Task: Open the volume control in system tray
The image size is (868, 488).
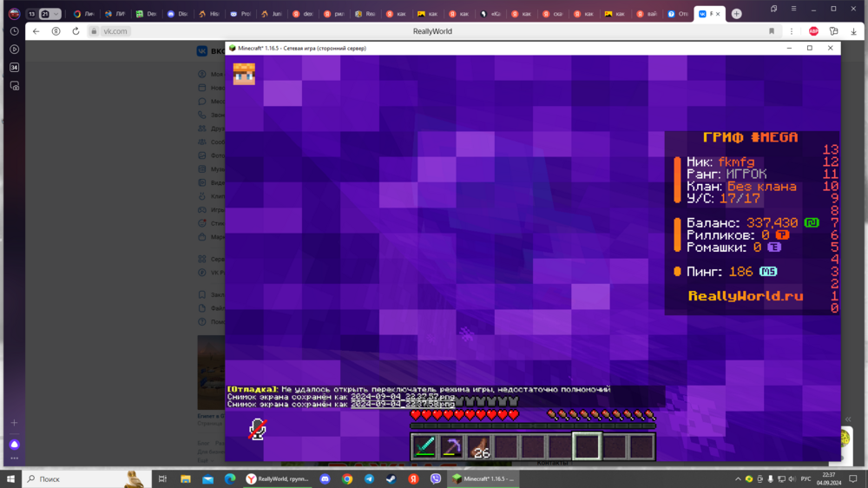Action: pos(792,478)
